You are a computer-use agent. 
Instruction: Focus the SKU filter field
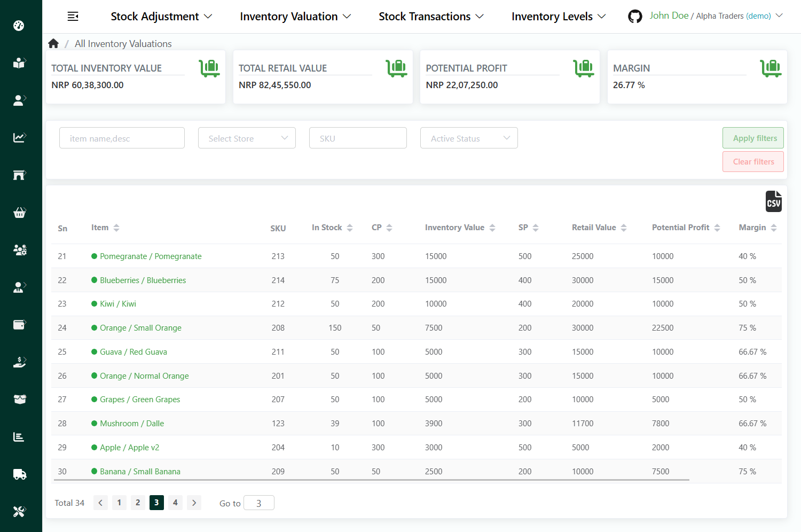[358, 138]
